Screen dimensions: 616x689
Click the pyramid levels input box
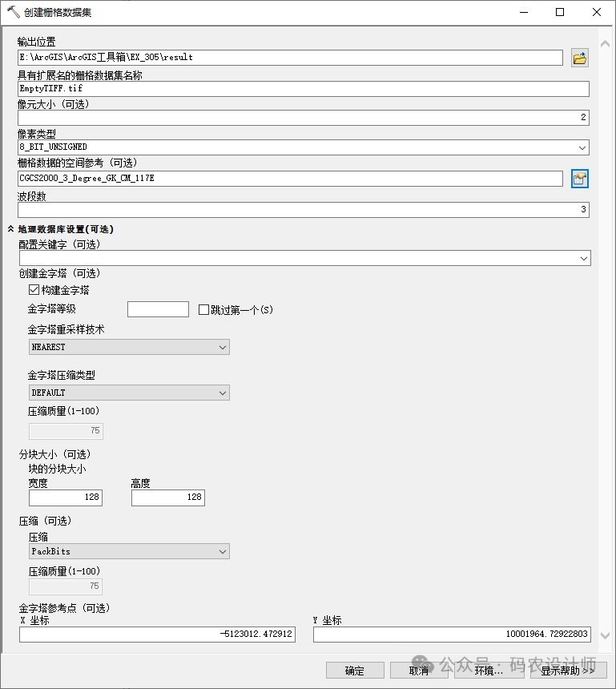(158, 309)
